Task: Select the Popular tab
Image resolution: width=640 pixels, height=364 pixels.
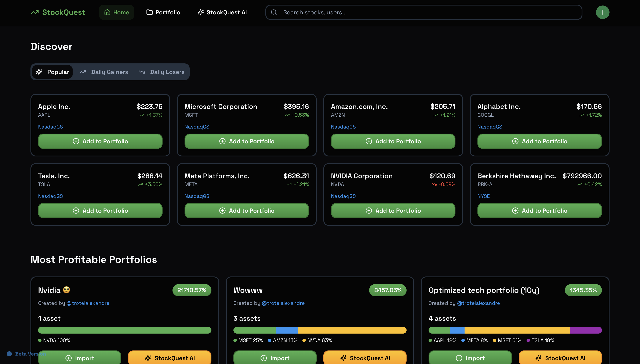Action: [52, 72]
